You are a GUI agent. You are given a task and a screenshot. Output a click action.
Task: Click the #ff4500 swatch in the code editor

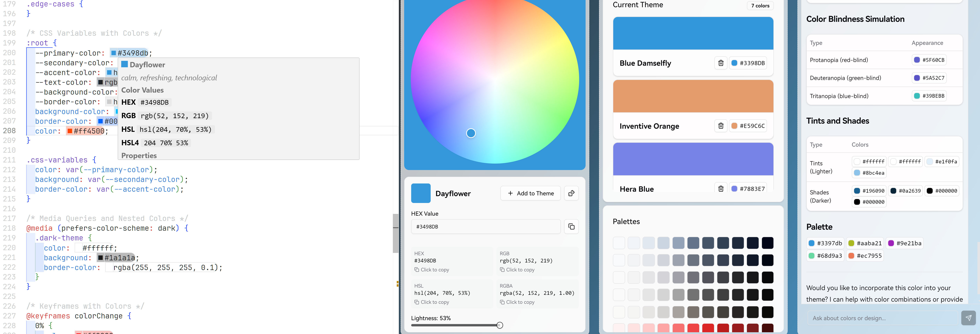[x=70, y=131]
